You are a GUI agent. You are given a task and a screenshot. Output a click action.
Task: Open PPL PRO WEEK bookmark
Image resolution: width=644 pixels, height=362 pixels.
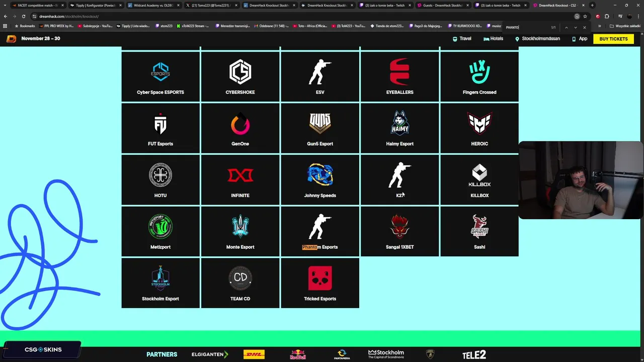(x=56, y=26)
